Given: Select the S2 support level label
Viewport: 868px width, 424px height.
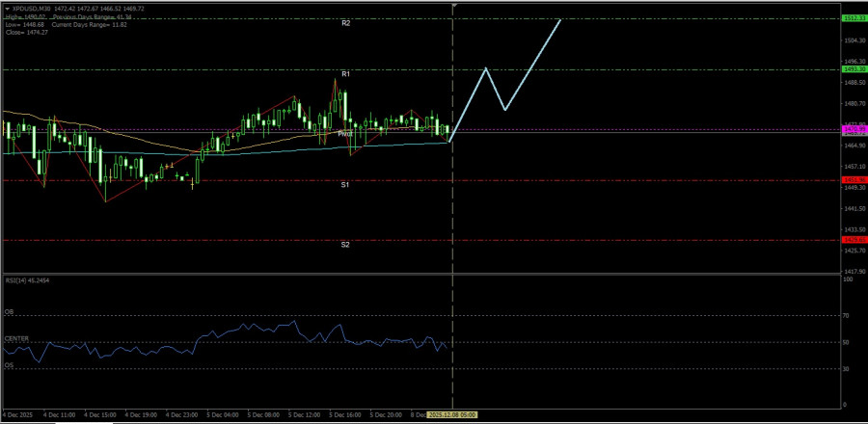Looking at the screenshot, I should 345,245.
